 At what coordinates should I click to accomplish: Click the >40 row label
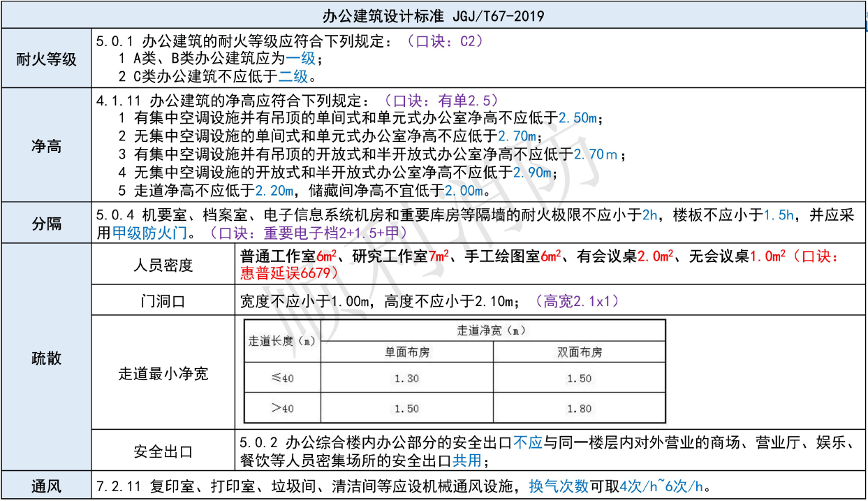click(282, 408)
